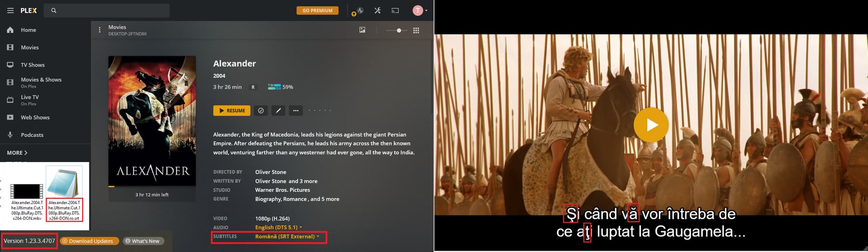Click the Plex logo

tap(28, 10)
